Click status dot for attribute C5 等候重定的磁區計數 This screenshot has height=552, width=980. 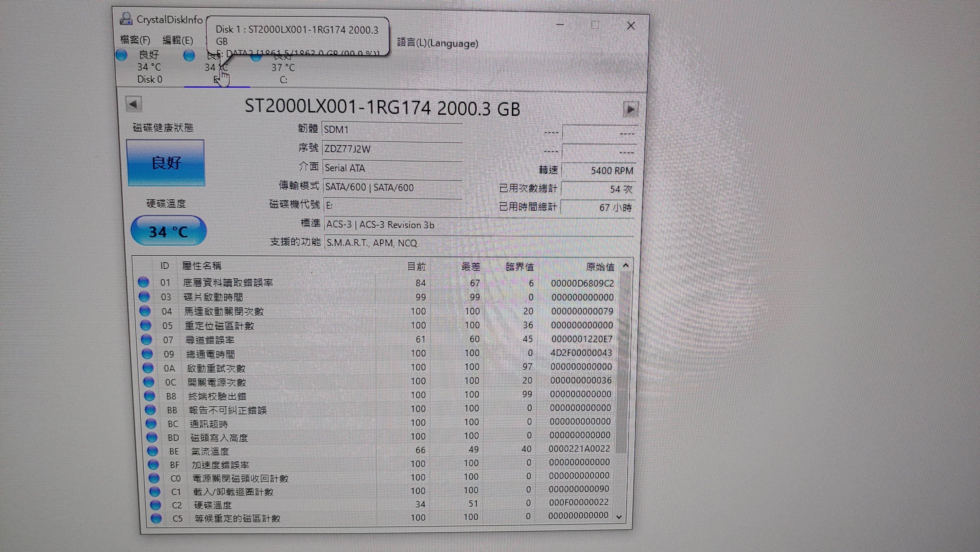click(156, 518)
